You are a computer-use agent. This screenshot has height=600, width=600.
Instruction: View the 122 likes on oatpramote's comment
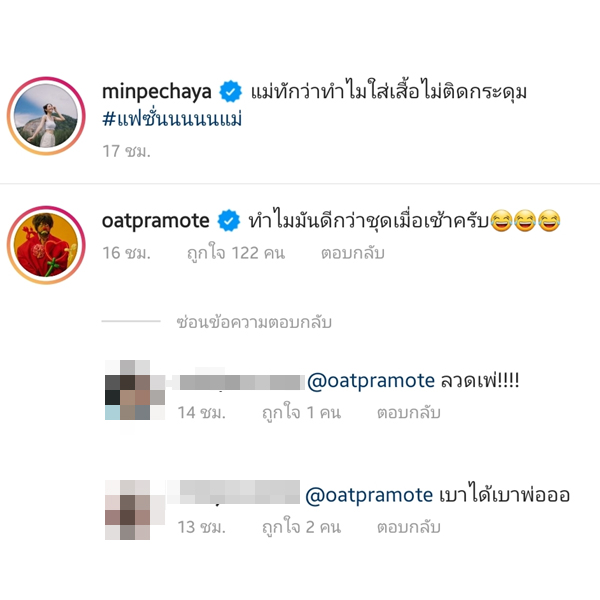(x=236, y=253)
